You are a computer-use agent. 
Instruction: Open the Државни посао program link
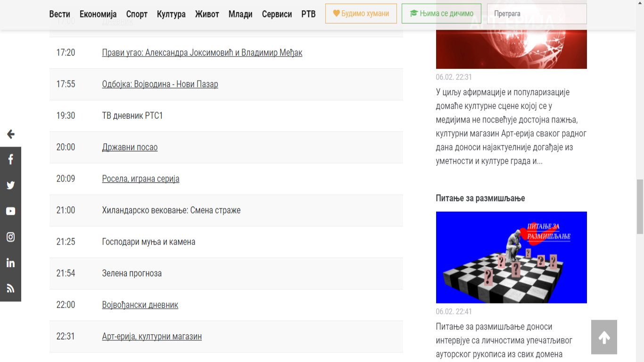[130, 147]
